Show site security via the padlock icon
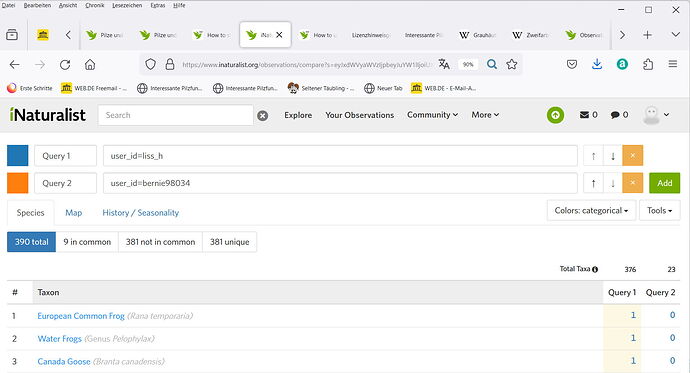This screenshot has height=373, width=690. [170, 65]
